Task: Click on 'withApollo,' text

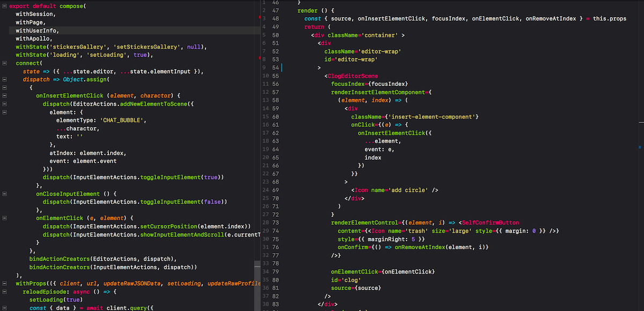Action: tap(34, 39)
